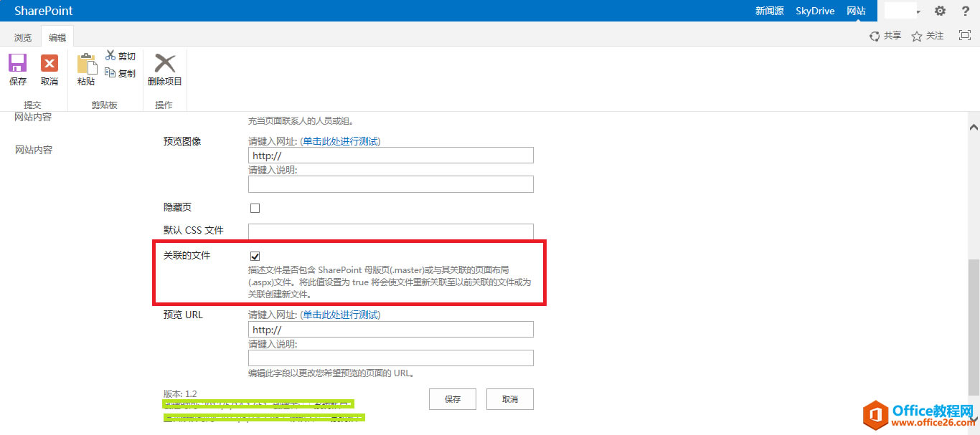Screen dimensions: 980x435
Task: Switch to the 浏览 (Browse) ribbon tab
Action: (x=22, y=37)
